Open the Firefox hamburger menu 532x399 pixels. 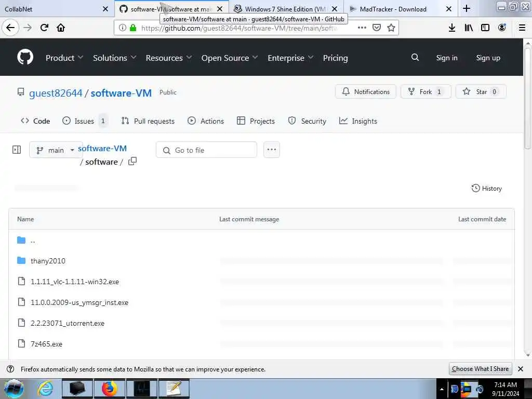coord(522,28)
